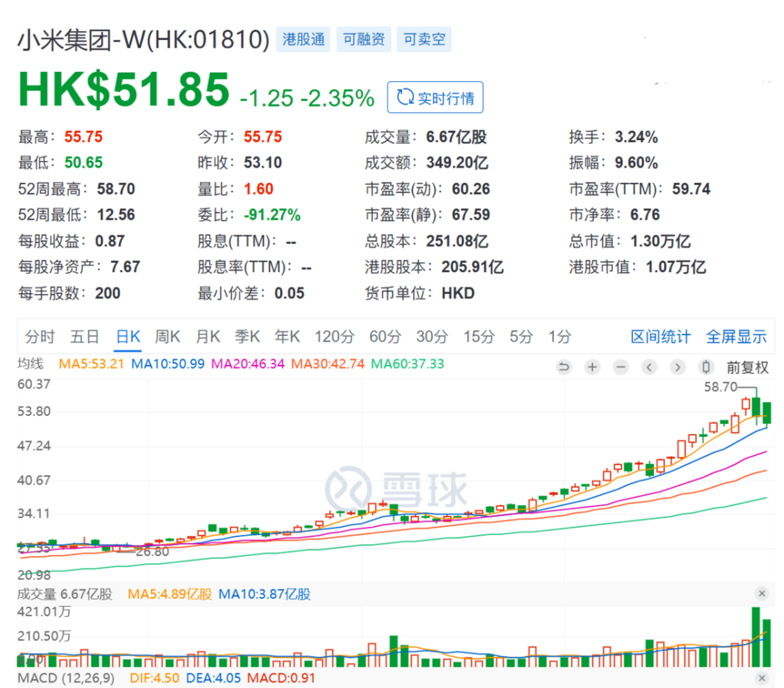784x688 pixels.
Task: Select the 周K weekly chart tab
Action: (167, 337)
